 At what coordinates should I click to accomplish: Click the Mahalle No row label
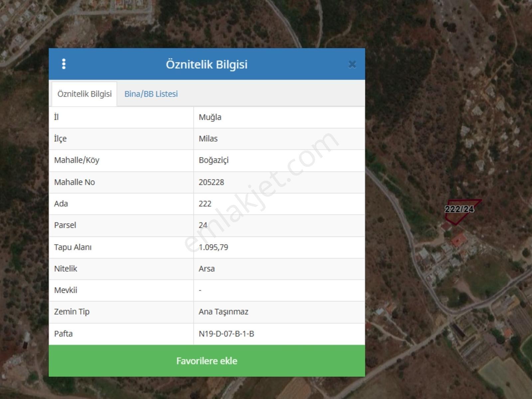[x=74, y=182]
